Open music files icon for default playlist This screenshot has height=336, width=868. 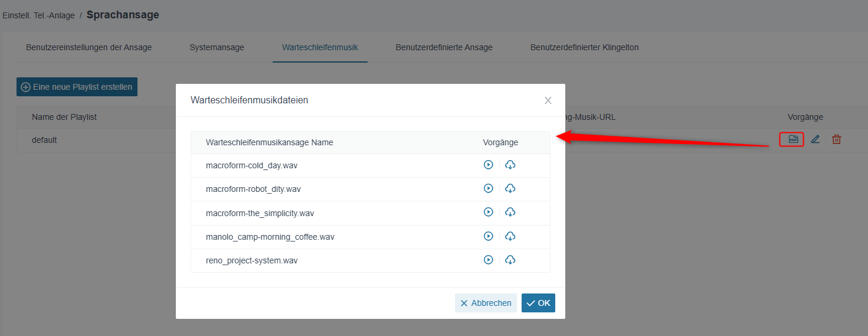pyautogui.click(x=794, y=139)
